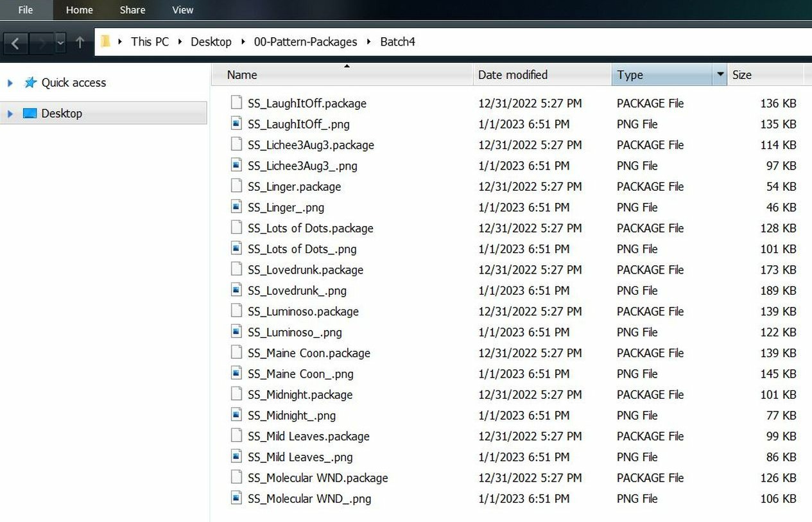Click the Quick access star icon

(x=30, y=82)
